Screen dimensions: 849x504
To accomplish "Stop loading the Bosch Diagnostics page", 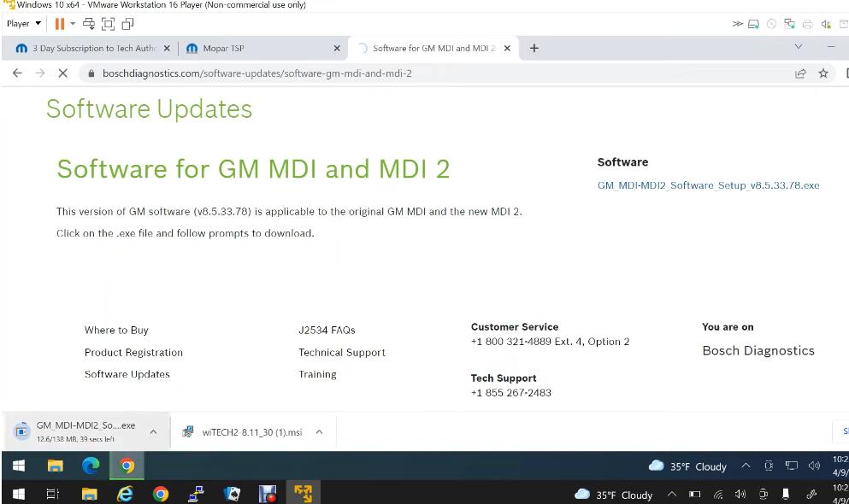I will click(x=62, y=73).
